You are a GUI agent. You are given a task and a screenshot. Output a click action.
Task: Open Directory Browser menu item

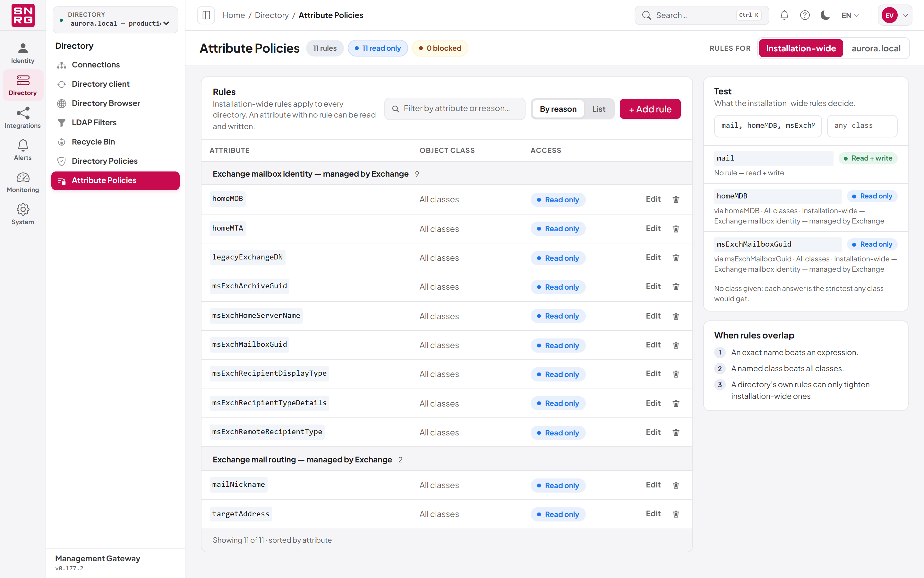(x=115, y=103)
